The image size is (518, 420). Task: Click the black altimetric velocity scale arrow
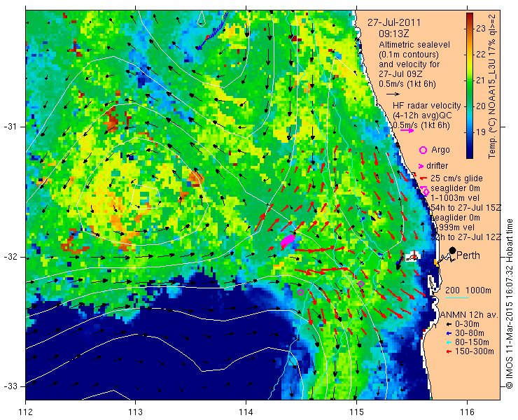tap(393, 94)
